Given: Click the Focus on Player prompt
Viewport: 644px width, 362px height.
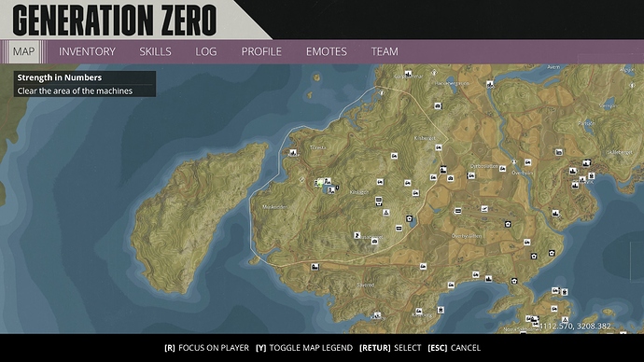Looking at the screenshot, I should point(206,348).
